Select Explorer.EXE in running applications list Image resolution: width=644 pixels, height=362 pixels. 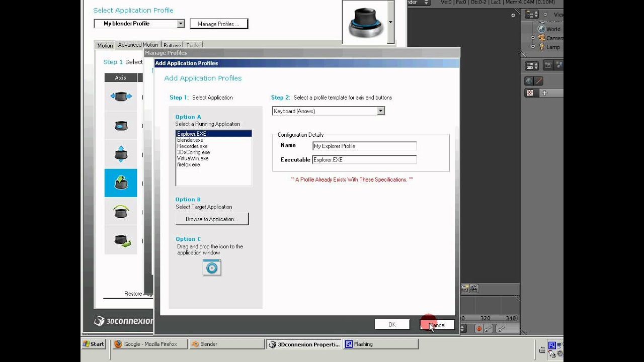(x=214, y=134)
